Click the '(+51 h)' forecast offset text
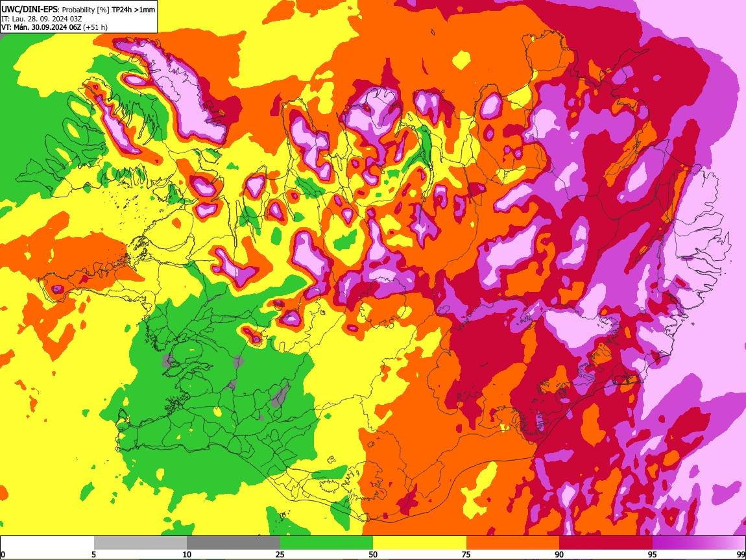 [x=95, y=27]
